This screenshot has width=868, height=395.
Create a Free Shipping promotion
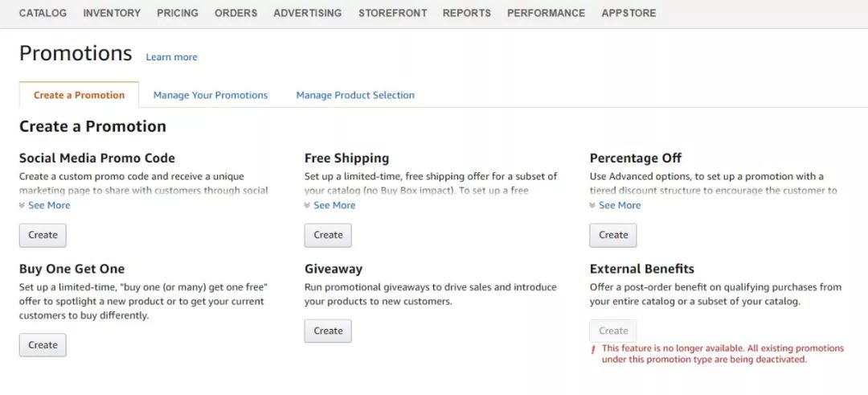pyautogui.click(x=328, y=235)
